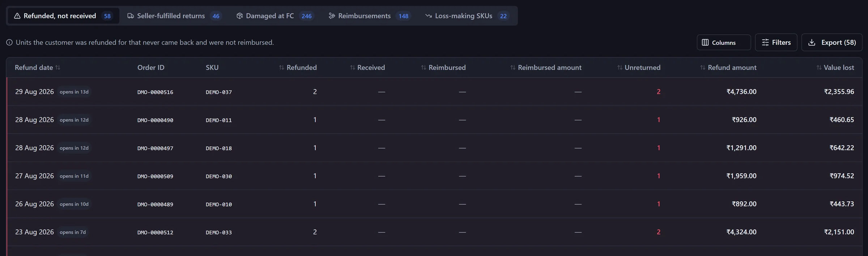Click the info circle icon before description text
This screenshot has width=868, height=256.
coord(9,43)
